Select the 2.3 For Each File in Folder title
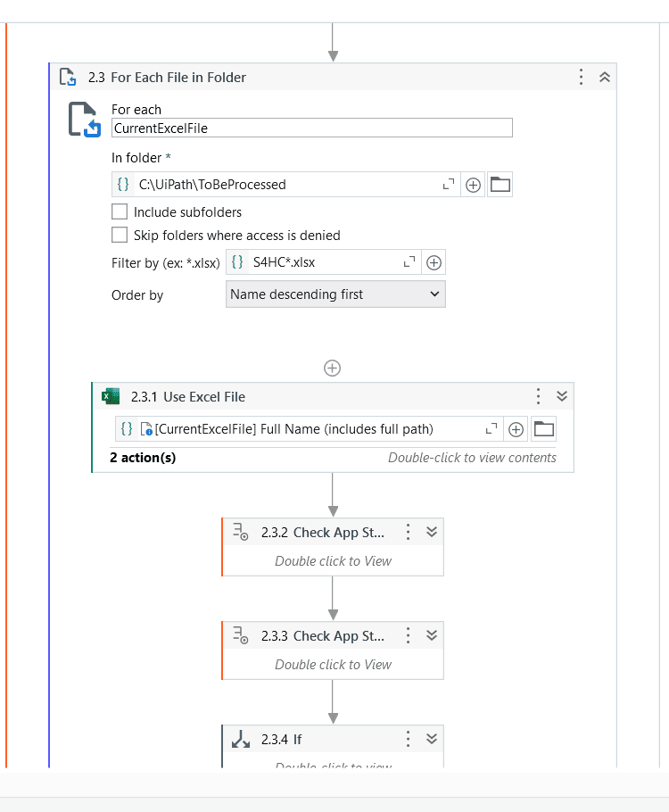669x812 pixels. click(x=167, y=77)
